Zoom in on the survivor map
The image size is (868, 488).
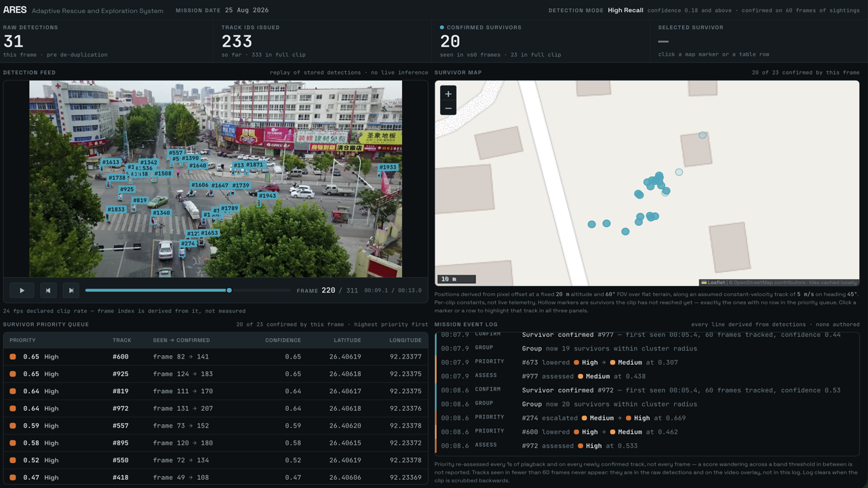click(x=448, y=94)
